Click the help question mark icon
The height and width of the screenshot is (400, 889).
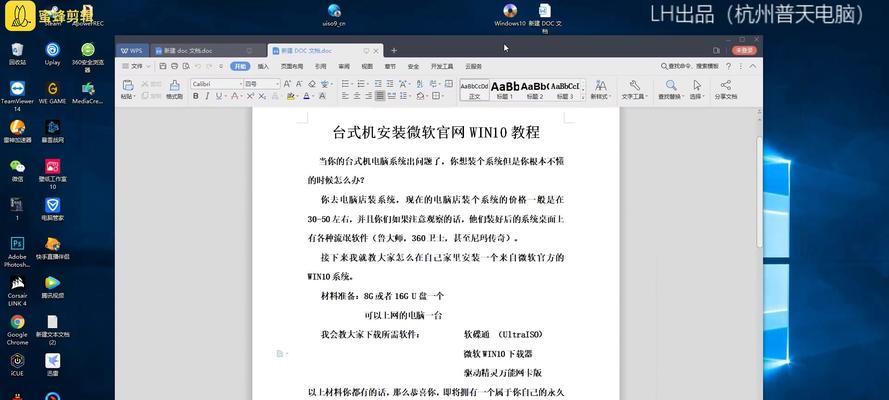[x=729, y=66]
